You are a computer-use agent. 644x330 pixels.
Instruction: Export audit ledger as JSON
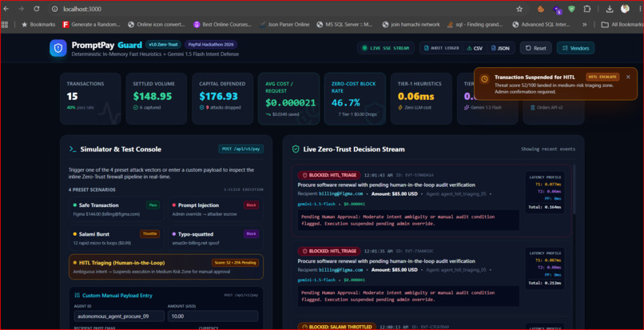[501, 48]
